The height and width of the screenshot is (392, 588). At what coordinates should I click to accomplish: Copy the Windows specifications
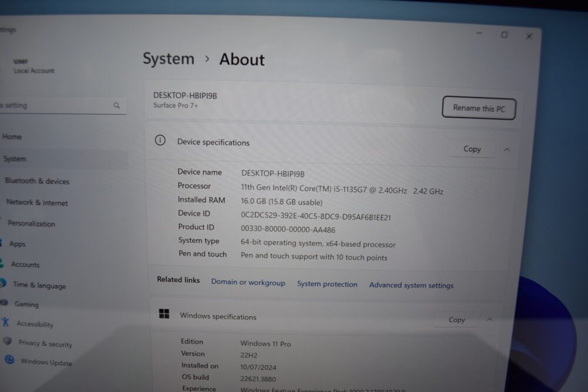coord(456,320)
